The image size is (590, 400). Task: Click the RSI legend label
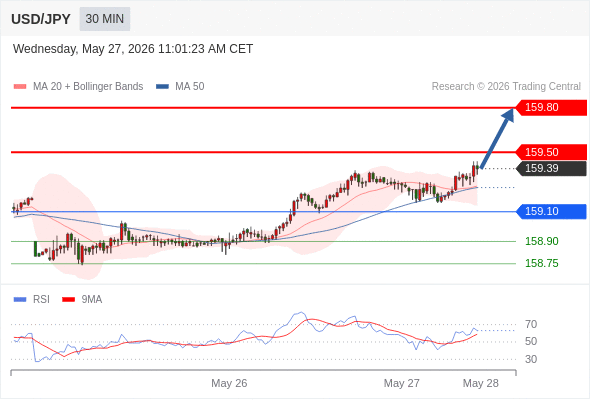click(41, 300)
